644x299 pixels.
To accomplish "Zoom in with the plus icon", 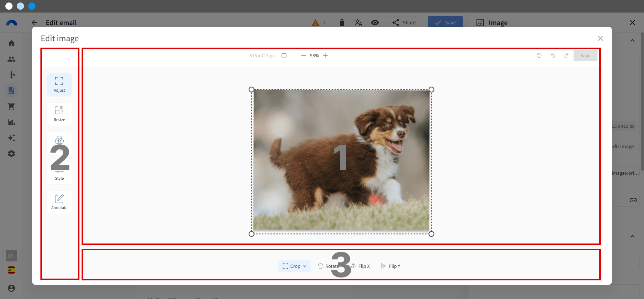I will coord(325,56).
